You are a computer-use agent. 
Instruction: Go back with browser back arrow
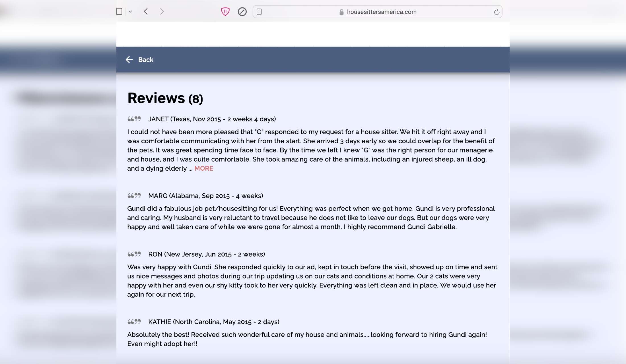146,12
